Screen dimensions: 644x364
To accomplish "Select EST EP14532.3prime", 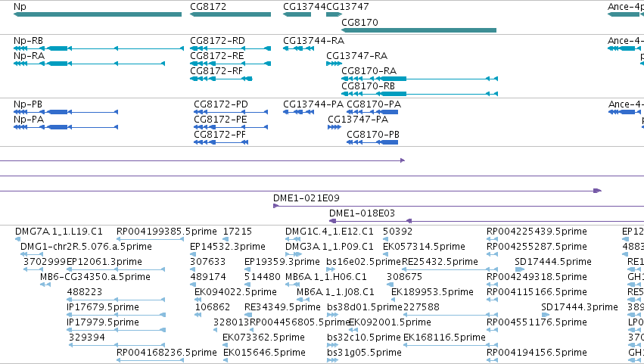I will point(228,247).
